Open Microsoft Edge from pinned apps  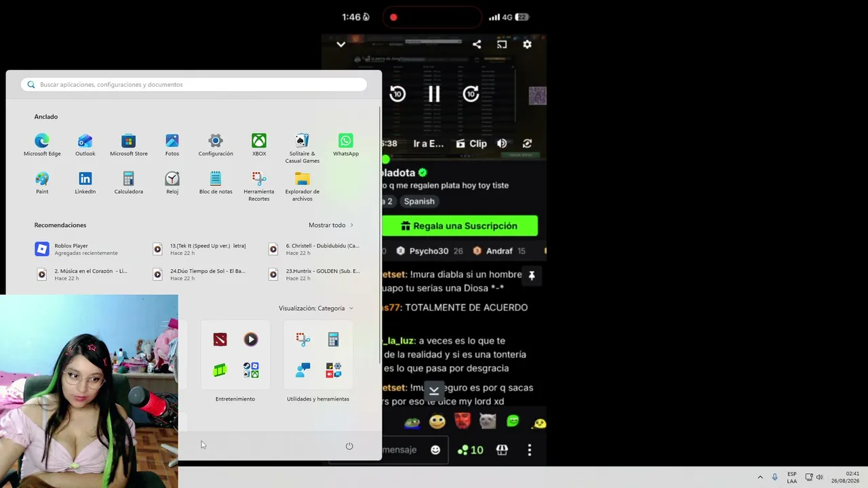click(x=42, y=145)
